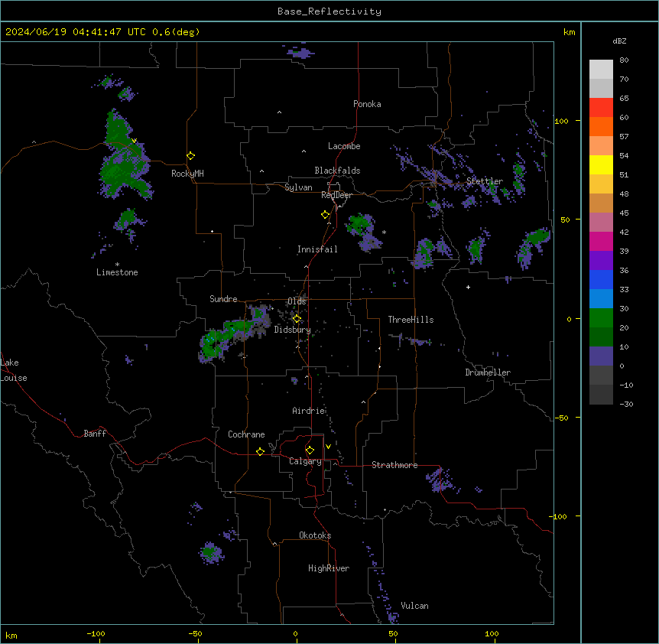The image size is (659, 644).
Task: Click the Base_Reflectivity title
Action: click(x=329, y=11)
